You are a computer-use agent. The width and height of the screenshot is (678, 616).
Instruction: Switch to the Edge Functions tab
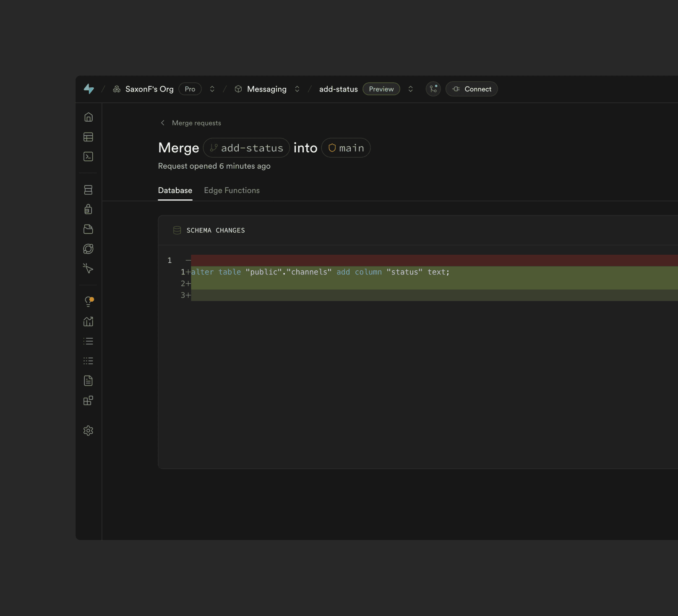(232, 191)
